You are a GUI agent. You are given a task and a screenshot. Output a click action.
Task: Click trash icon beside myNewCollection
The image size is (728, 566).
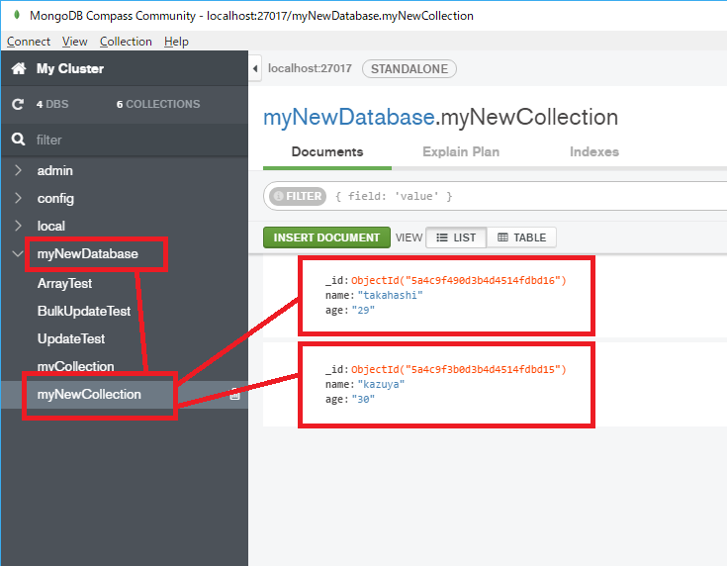[x=235, y=394]
